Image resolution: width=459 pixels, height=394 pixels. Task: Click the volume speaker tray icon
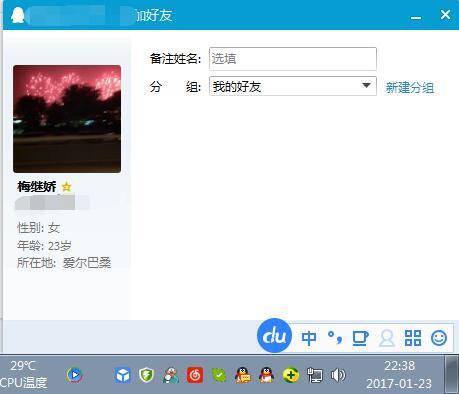tap(338, 375)
